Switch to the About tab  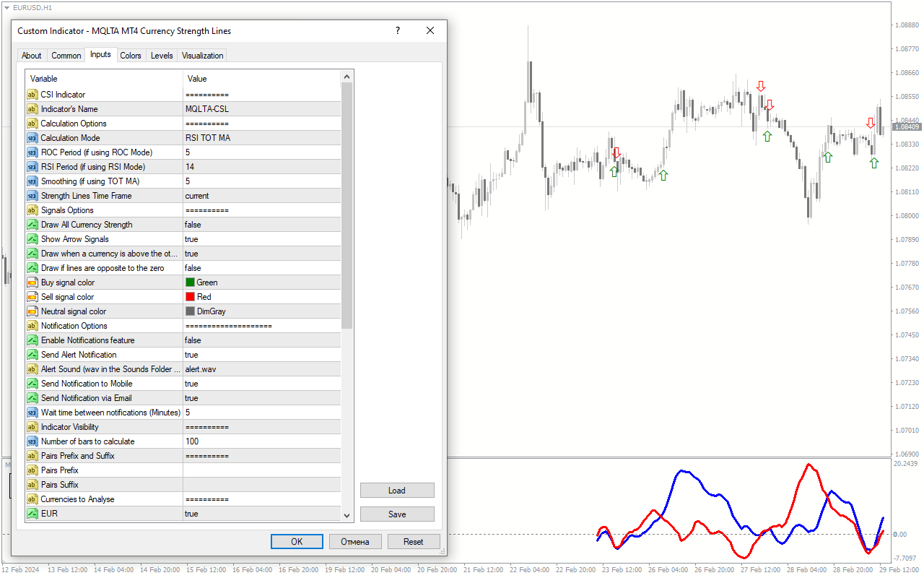tap(32, 56)
